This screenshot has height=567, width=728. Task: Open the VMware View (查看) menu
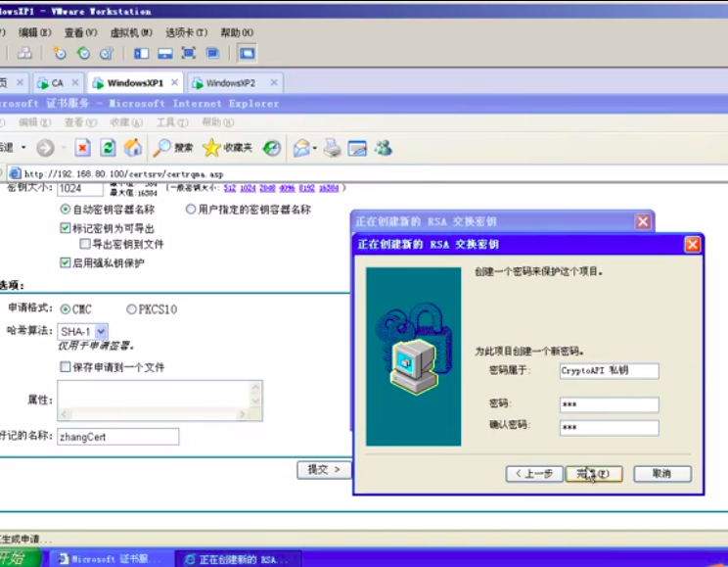coord(81,32)
